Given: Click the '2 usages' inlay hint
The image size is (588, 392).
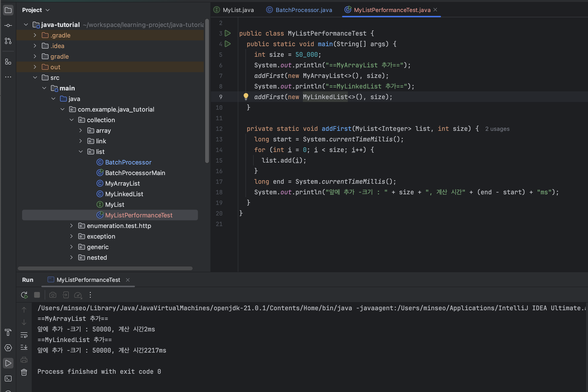Looking at the screenshot, I should 497,129.
